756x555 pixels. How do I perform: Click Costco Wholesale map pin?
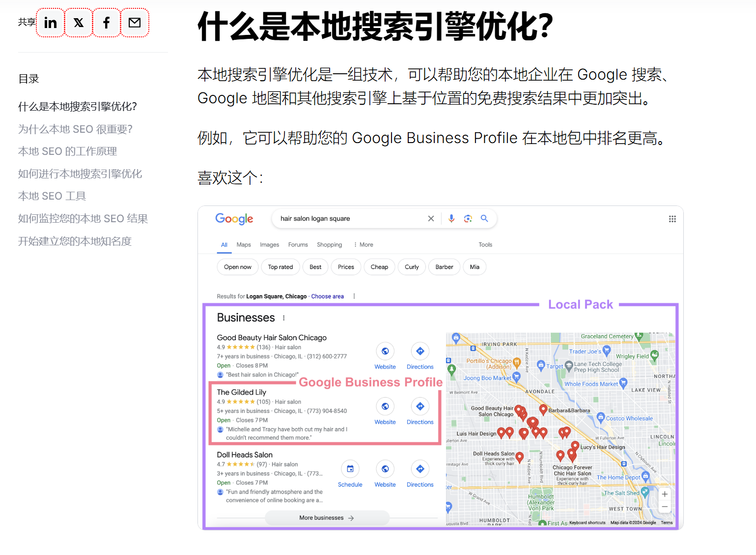600,417
